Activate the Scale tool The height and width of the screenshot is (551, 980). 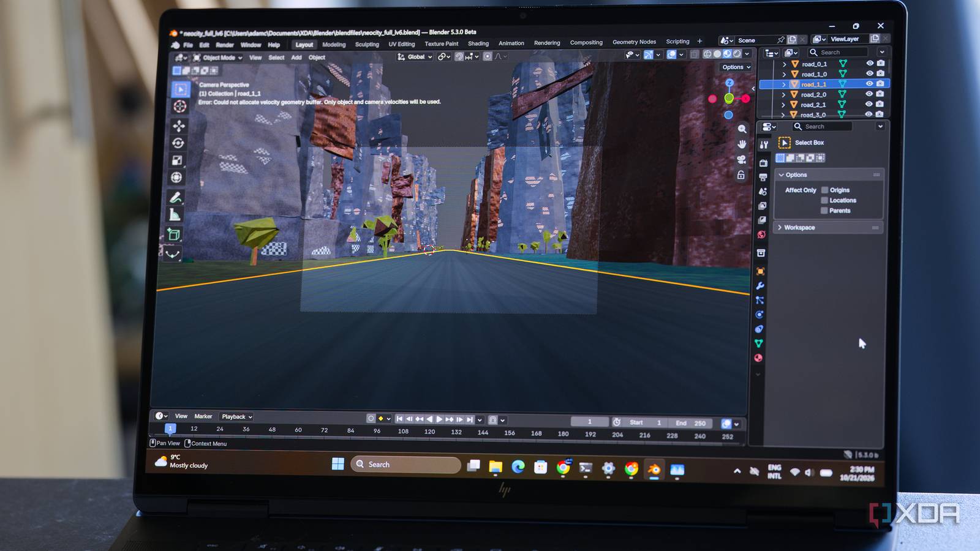(178, 160)
